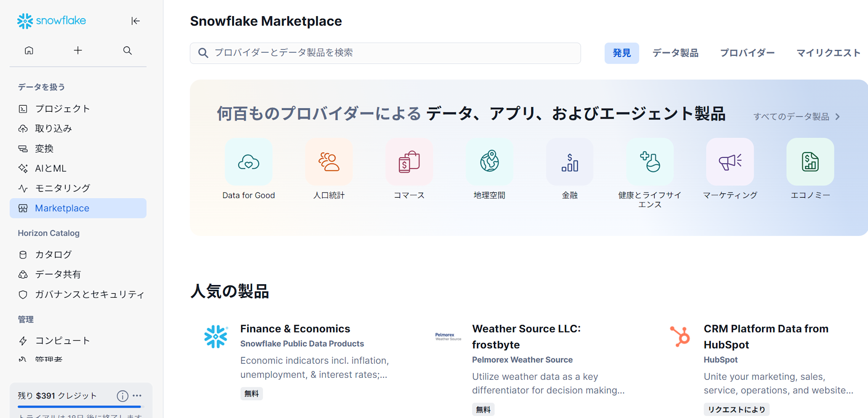The width and height of the screenshot is (868, 418).
Task: Open コマース category icon
Action: coord(409,162)
